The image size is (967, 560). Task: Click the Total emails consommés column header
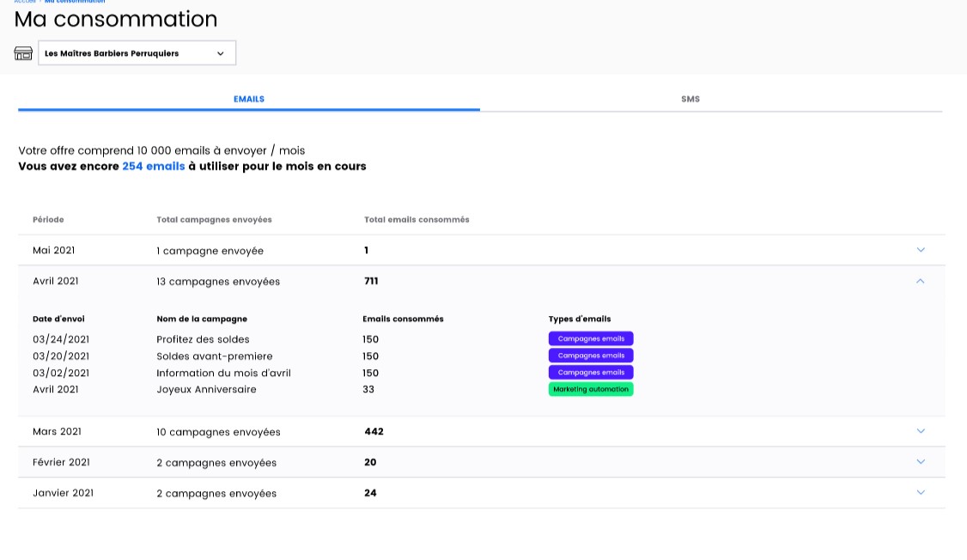coord(417,220)
